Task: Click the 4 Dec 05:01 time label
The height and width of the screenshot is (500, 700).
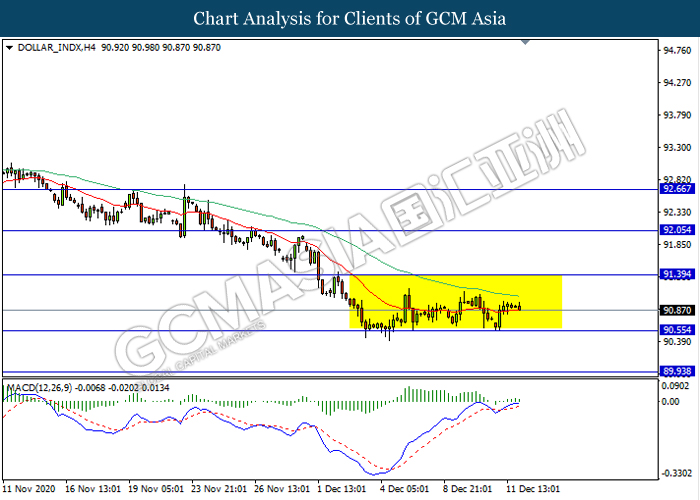Action: (405, 489)
